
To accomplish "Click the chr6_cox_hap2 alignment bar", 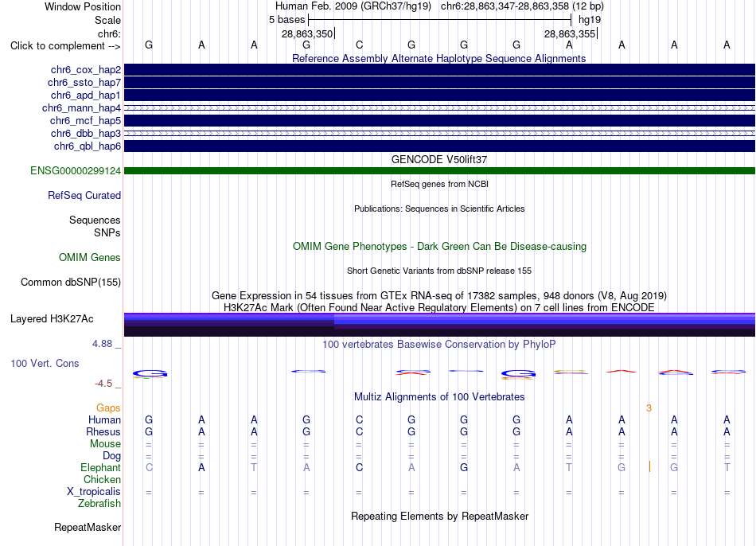I will (439, 69).
